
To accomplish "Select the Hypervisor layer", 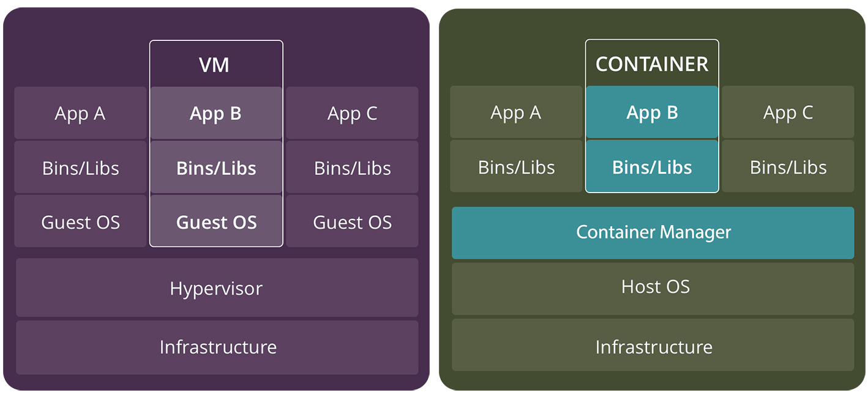I will [217, 288].
